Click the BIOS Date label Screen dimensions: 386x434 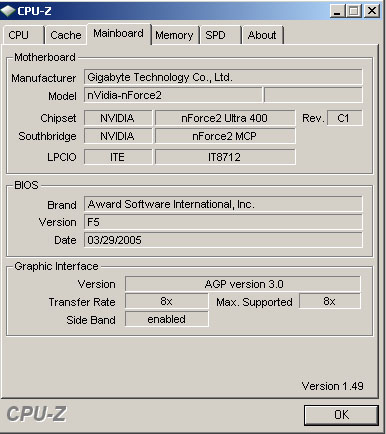65,240
